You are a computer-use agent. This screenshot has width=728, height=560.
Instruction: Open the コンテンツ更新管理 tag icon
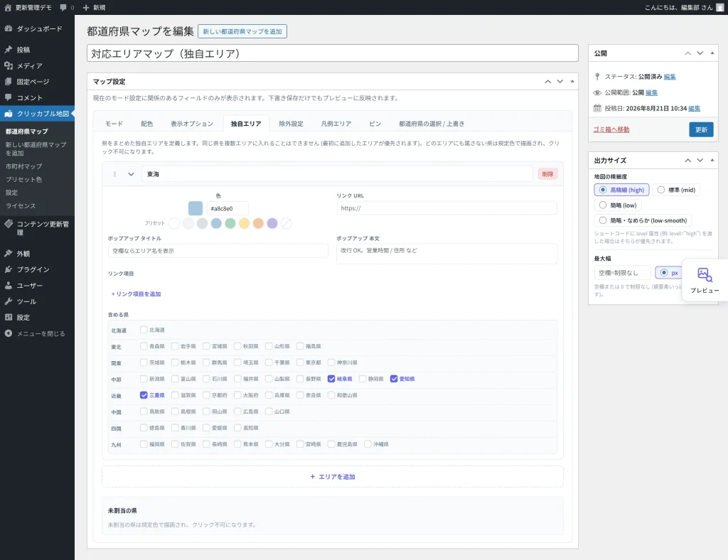pyautogui.click(x=9, y=224)
